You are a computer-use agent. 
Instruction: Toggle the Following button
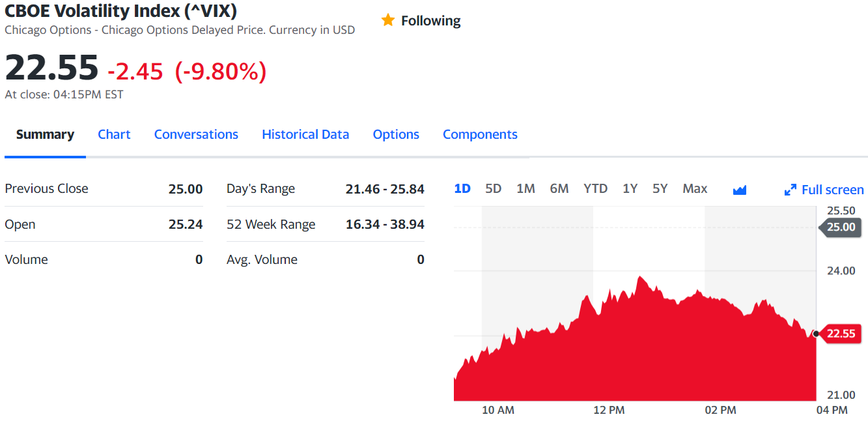(421, 21)
